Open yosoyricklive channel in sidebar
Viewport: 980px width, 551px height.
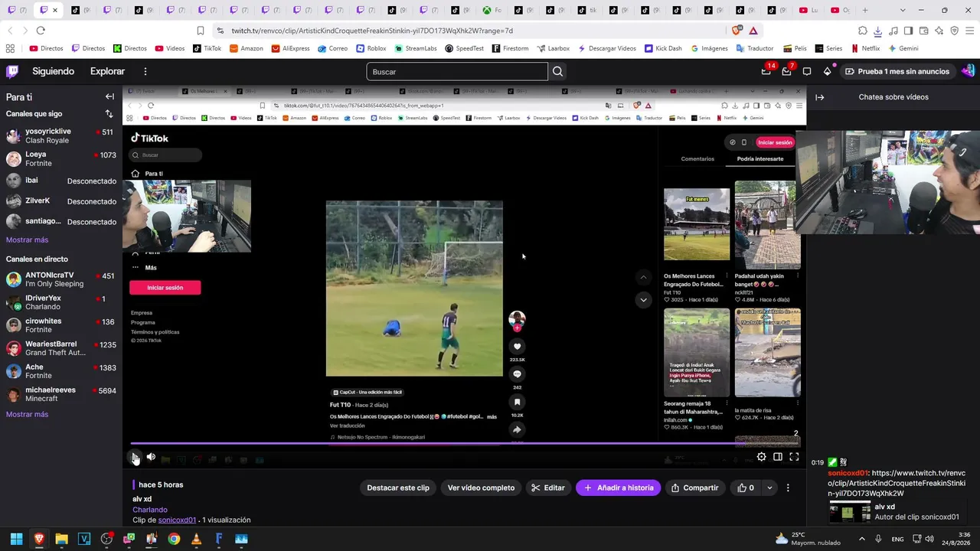61,136
